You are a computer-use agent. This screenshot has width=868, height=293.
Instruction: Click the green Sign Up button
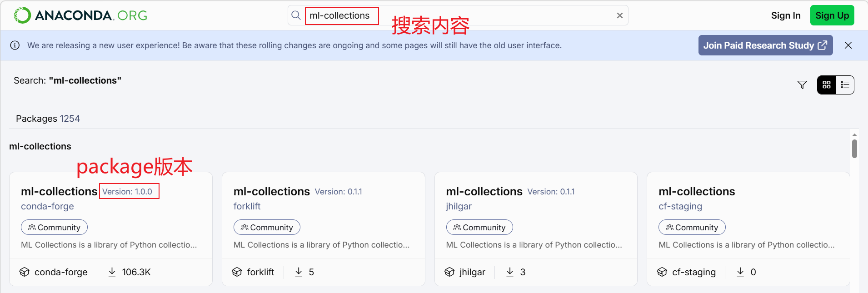click(832, 15)
